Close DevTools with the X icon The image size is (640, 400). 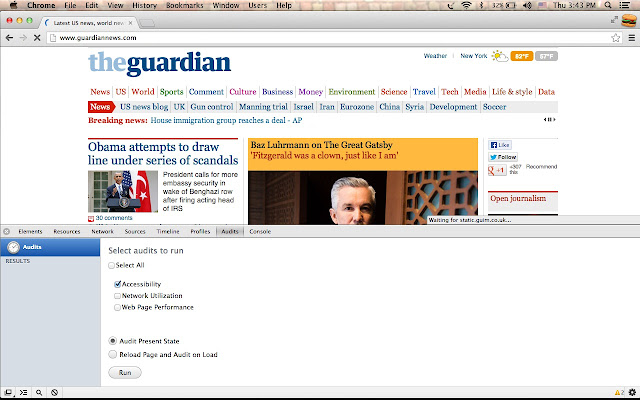click(7, 231)
